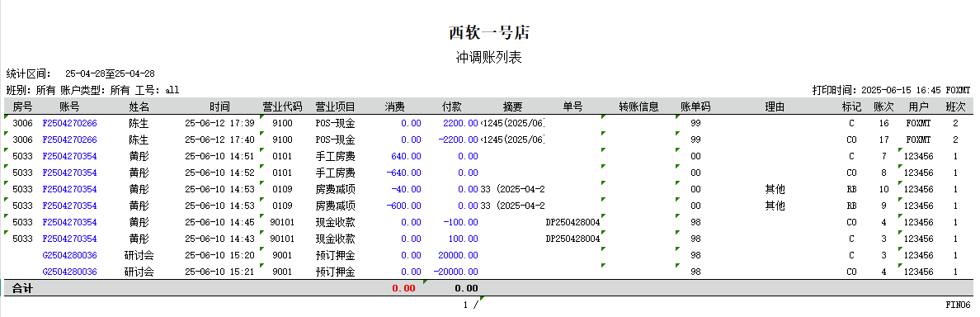Select the 2200.00 payment amount cell
The image size is (980, 317).
click(x=460, y=123)
